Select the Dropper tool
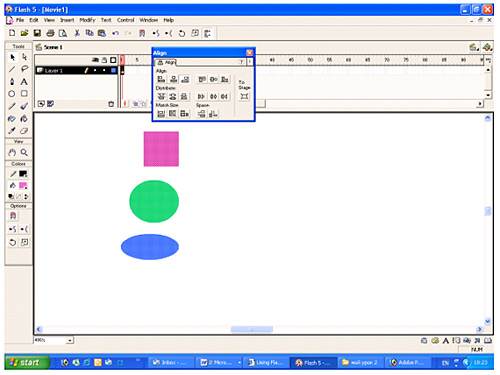500x375 pixels. (12, 131)
